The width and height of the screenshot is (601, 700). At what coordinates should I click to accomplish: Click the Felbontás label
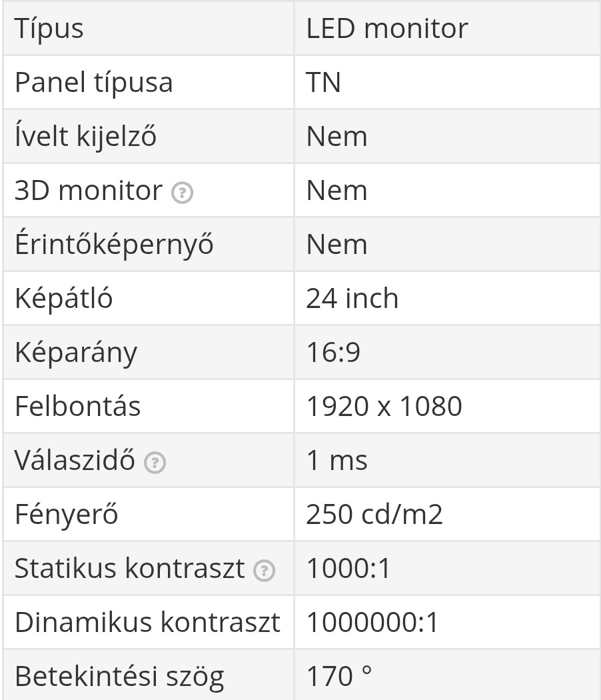click(77, 407)
